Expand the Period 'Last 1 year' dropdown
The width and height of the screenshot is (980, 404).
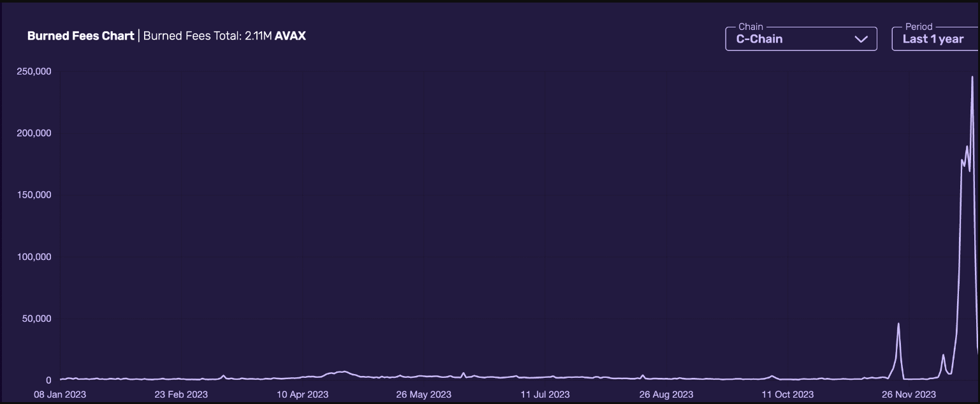pos(934,39)
